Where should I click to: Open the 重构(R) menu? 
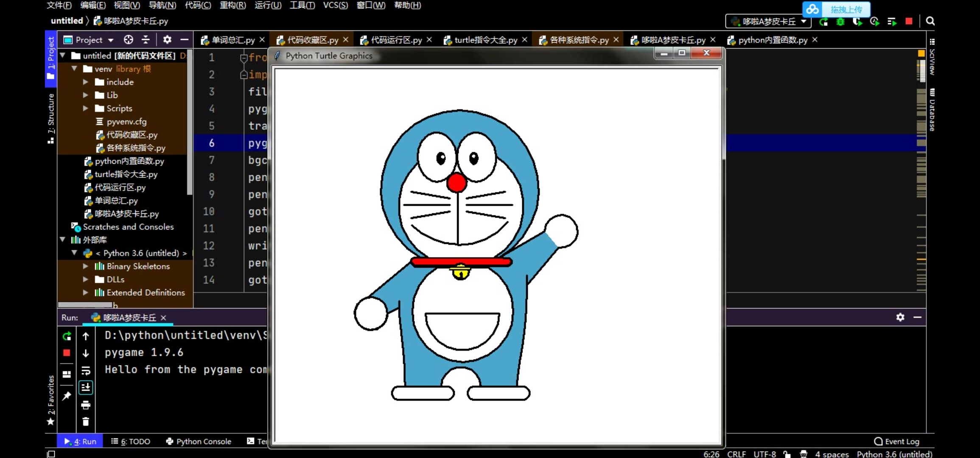(232, 5)
